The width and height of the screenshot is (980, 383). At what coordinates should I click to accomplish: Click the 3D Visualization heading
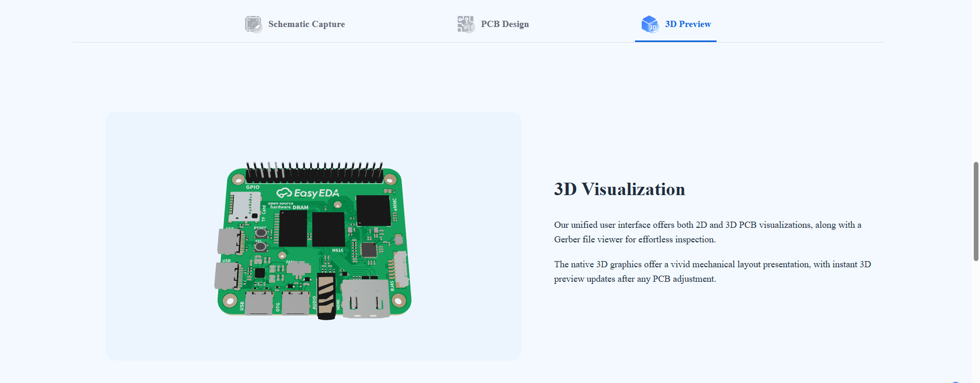pos(619,189)
